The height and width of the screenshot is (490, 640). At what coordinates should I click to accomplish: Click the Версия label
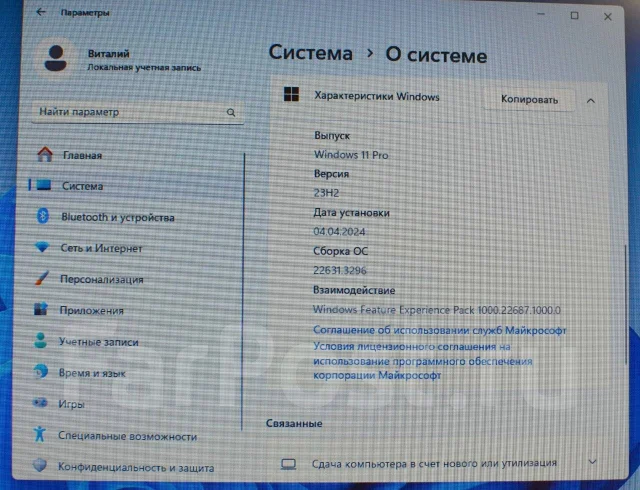(331, 174)
